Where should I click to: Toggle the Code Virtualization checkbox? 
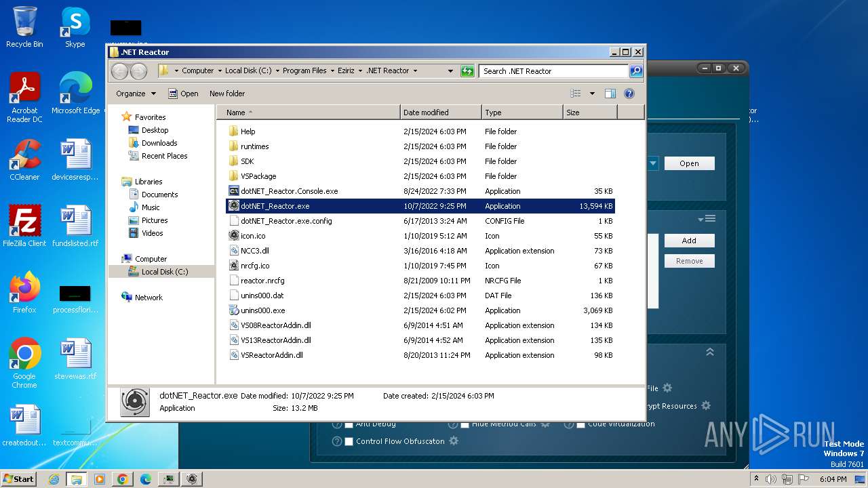[581, 424]
